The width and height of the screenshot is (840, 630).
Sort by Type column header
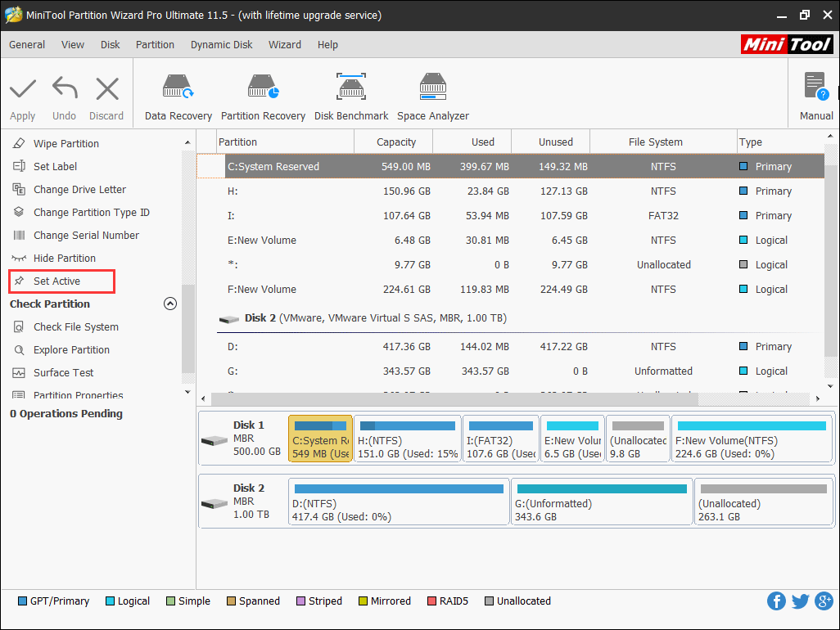781,142
